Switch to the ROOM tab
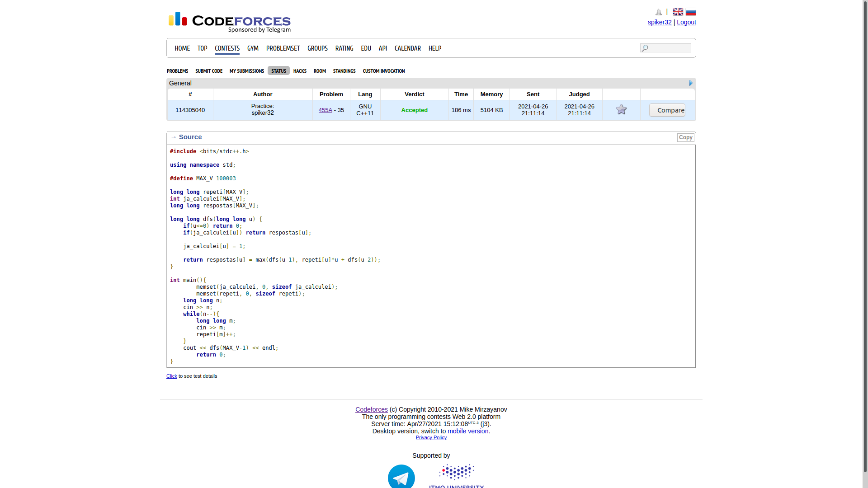Image resolution: width=868 pixels, height=488 pixels. [320, 71]
